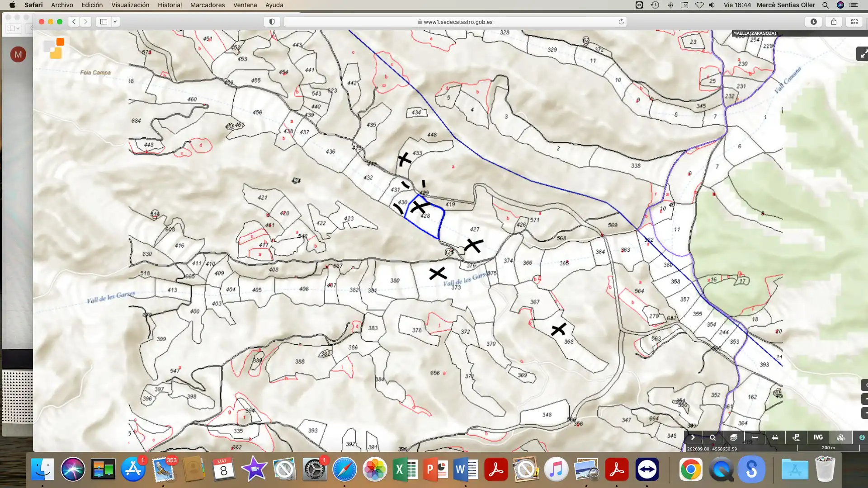This screenshot has height=488, width=868.
Task: Go back to previous page in Safari
Action: [74, 22]
